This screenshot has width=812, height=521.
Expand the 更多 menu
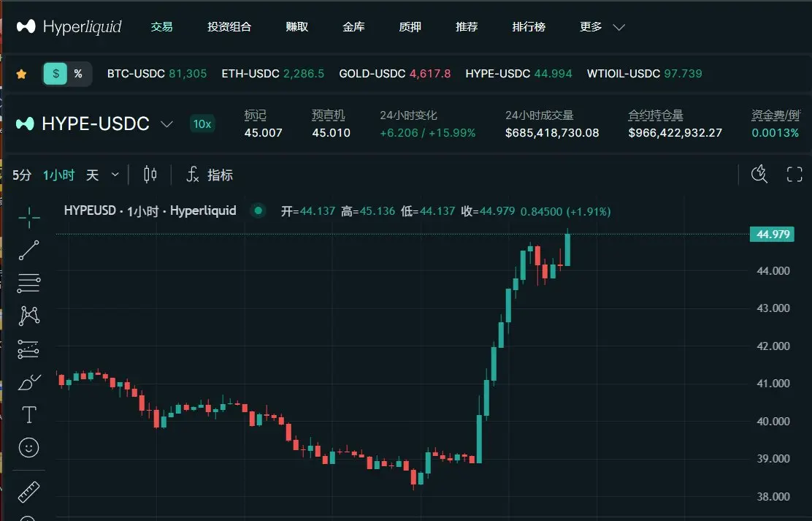click(x=602, y=26)
